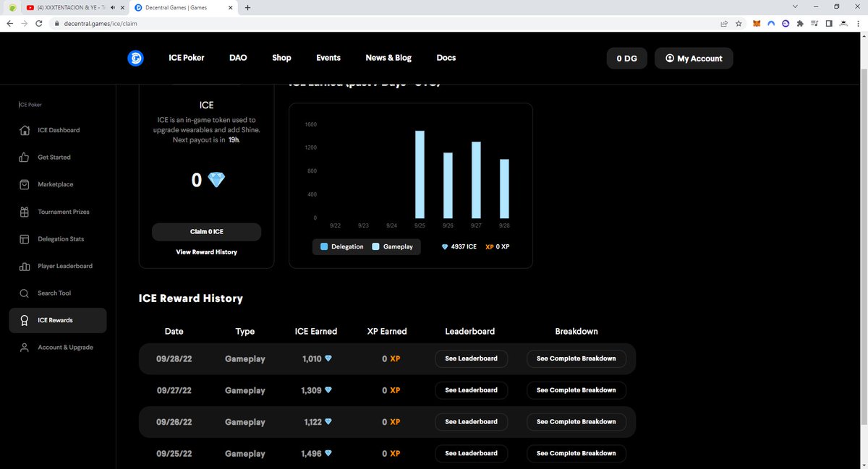Bookmark this page with star icon
This screenshot has width=868, height=469.
pyautogui.click(x=739, y=23)
